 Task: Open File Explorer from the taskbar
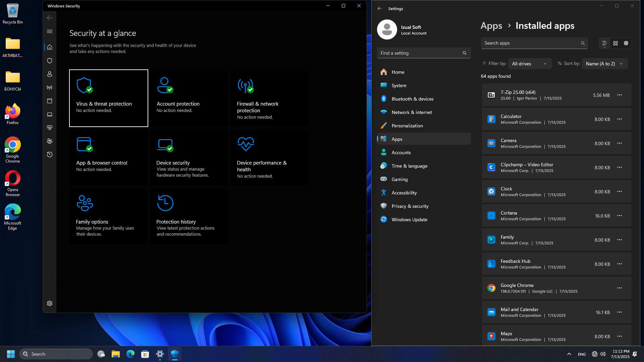pos(116,354)
